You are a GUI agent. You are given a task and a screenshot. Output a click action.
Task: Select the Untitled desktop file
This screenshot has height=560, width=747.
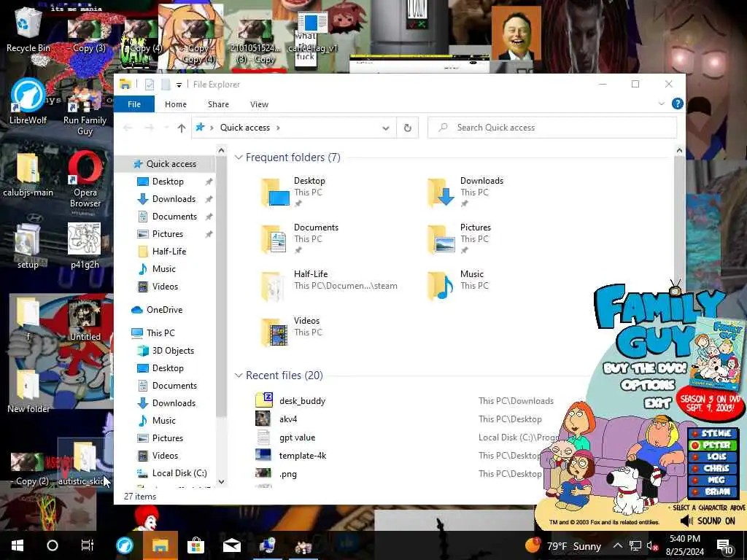[85, 319]
